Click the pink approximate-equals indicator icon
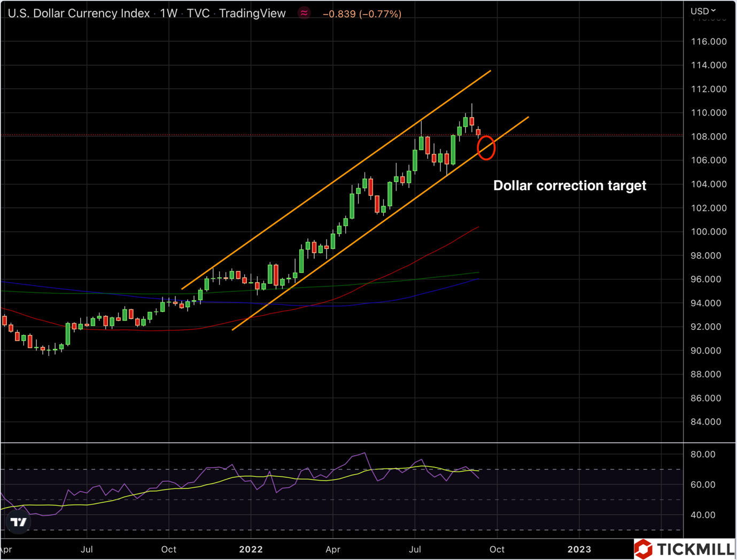The height and width of the screenshot is (560, 737). pos(304,13)
